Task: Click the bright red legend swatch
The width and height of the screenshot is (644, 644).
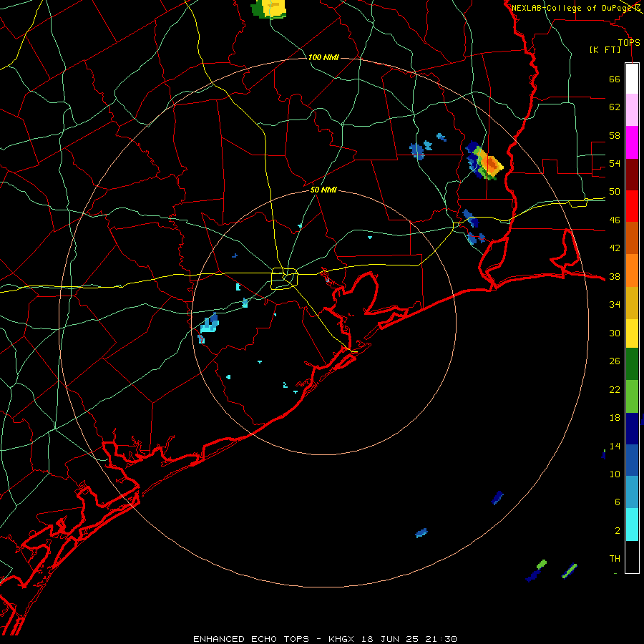Action: coord(632,206)
